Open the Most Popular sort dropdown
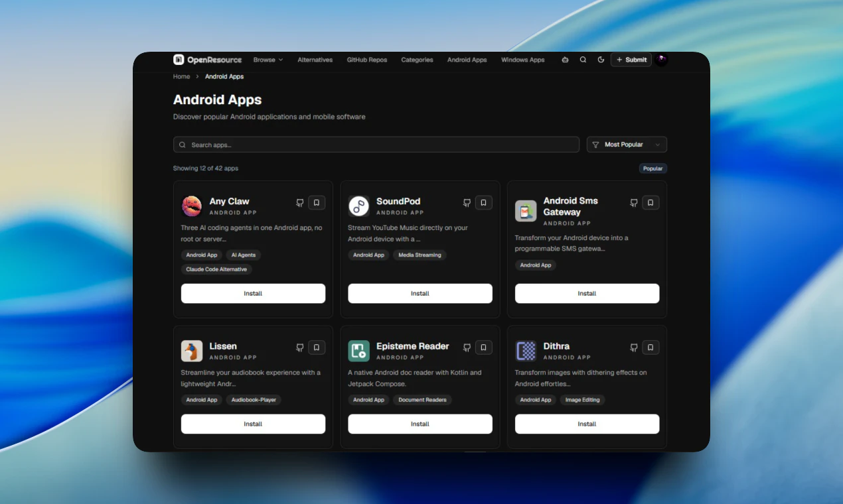 click(x=626, y=145)
